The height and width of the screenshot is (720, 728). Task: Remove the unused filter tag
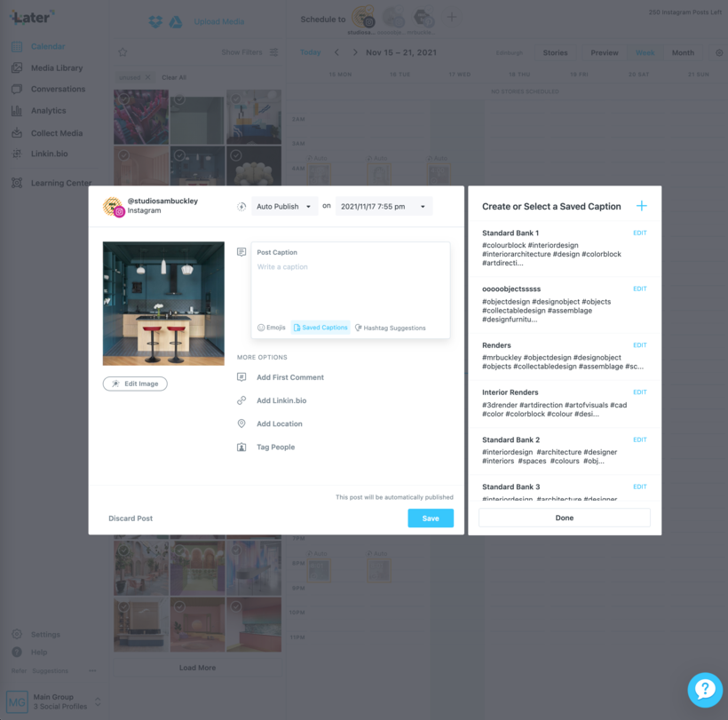coord(147,77)
